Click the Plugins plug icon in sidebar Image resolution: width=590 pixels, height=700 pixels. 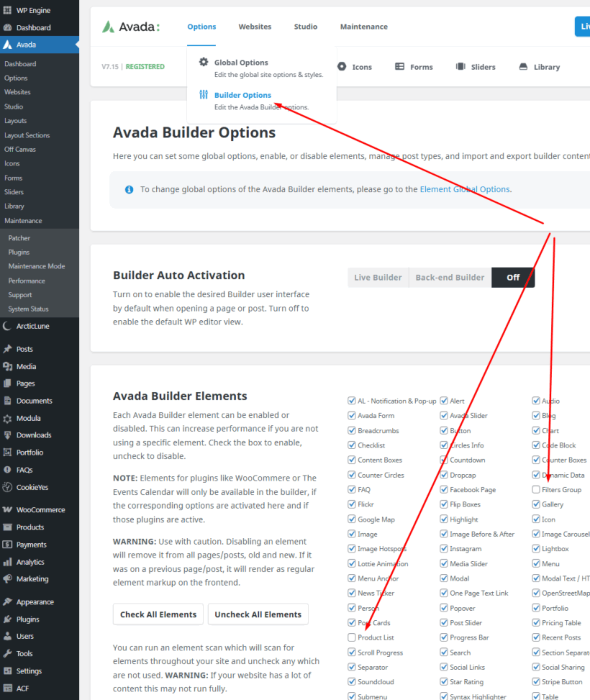tap(8, 619)
